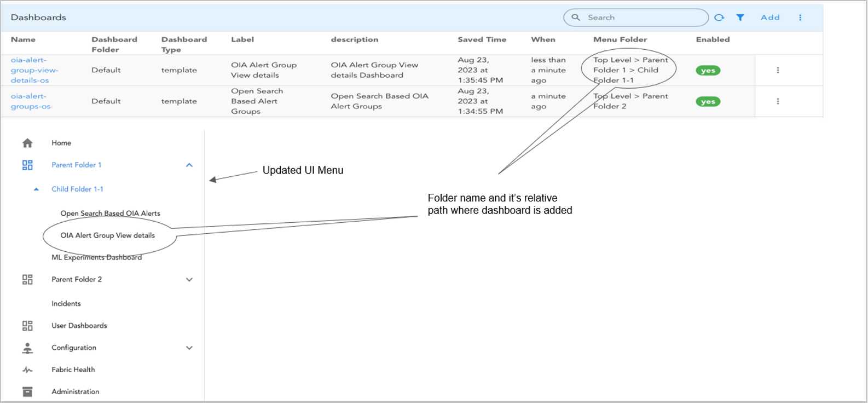Click the Fabric Health pulse icon
868x404 pixels.
pyautogui.click(x=27, y=370)
